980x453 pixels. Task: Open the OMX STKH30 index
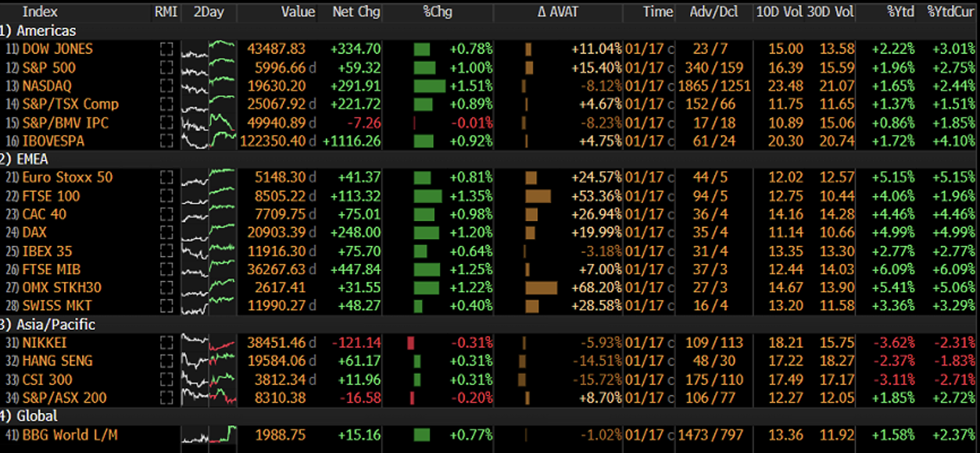[62, 287]
